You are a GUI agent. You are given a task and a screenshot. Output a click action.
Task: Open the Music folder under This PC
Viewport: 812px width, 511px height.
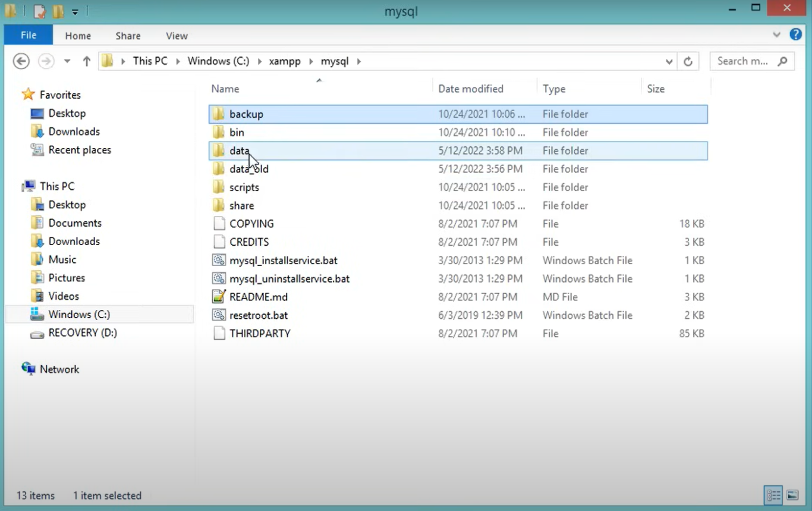62,259
